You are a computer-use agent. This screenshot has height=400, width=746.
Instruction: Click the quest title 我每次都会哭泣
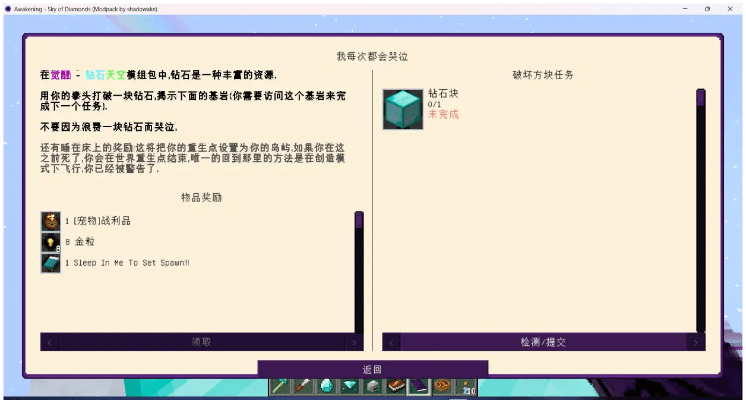(x=372, y=56)
